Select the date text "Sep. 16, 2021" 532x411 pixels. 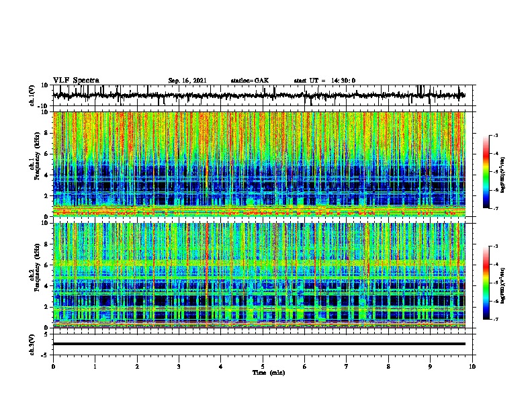187,81
